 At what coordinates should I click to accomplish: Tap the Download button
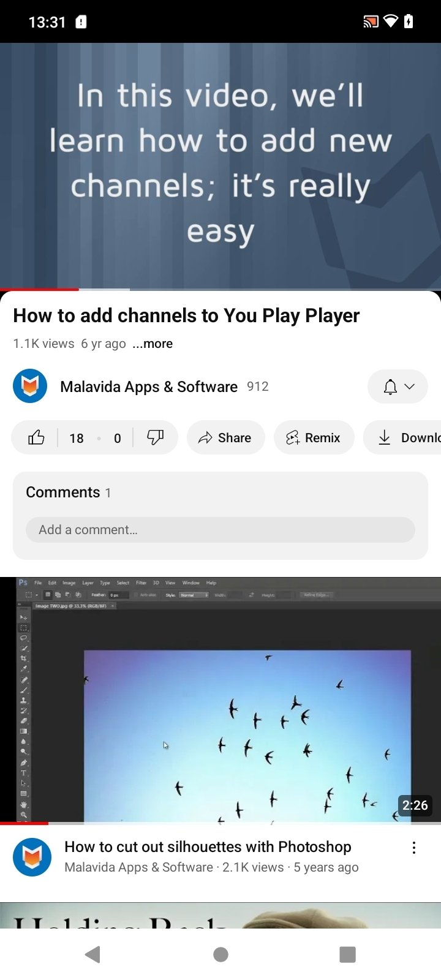(402, 437)
